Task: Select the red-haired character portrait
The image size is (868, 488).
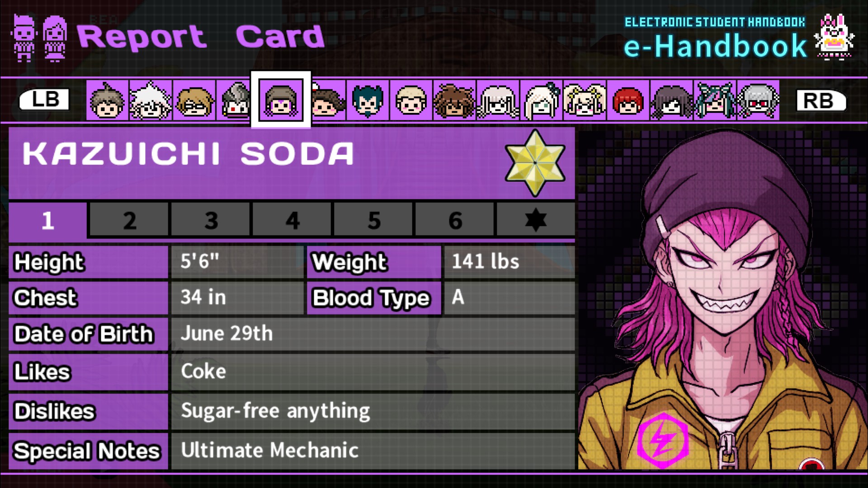Action: [627, 100]
